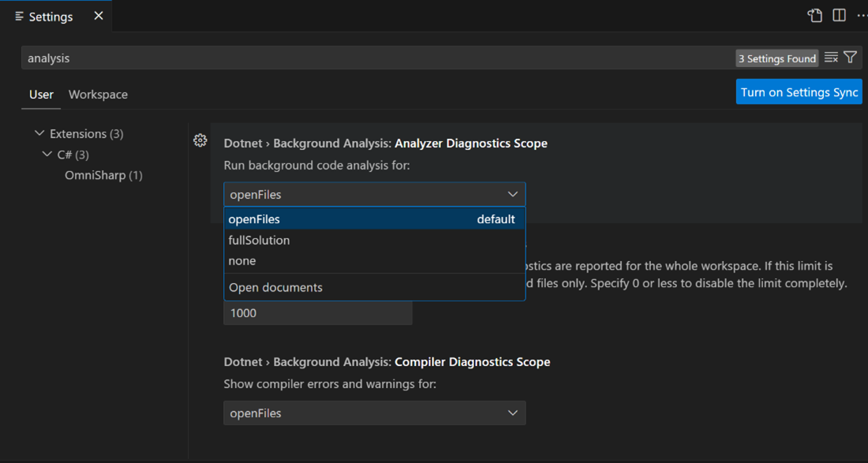Click the Turn on Settings Sync button
868x463 pixels.
pos(799,91)
